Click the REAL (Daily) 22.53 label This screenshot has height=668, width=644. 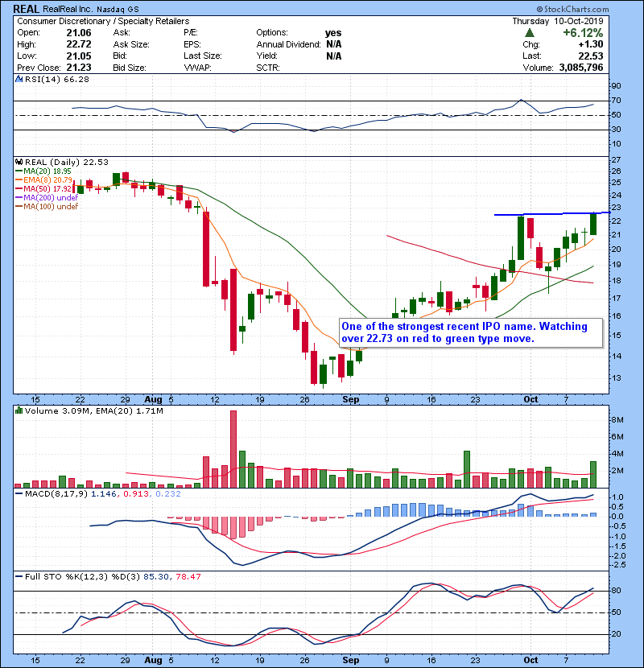click(x=67, y=163)
